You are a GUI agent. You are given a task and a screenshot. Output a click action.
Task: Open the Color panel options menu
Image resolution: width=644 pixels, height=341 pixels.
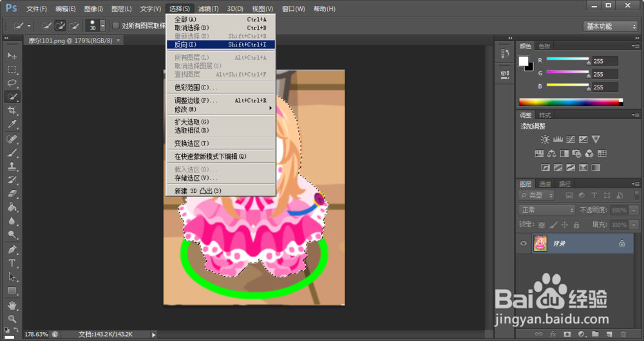point(636,46)
